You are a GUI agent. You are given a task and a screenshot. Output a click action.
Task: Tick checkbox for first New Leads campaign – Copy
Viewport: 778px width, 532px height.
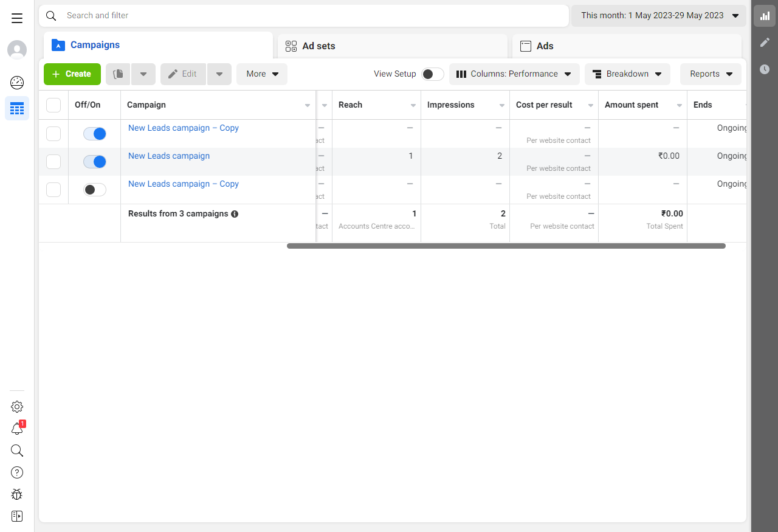point(53,134)
